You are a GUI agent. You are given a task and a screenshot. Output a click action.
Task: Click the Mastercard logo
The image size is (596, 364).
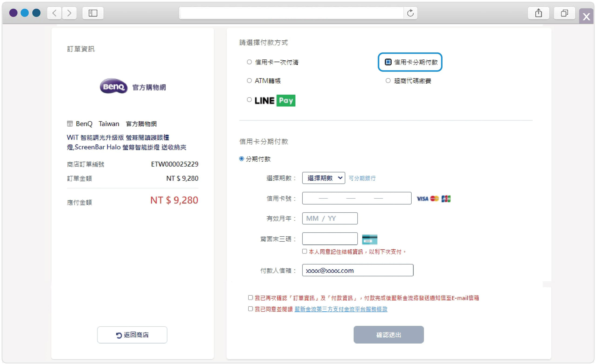pyautogui.click(x=434, y=198)
